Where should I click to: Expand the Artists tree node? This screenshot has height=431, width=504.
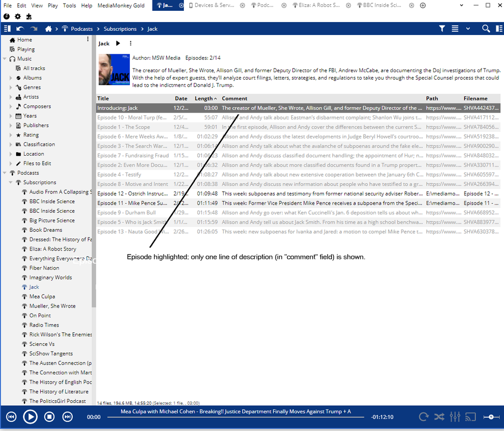click(11, 96)
